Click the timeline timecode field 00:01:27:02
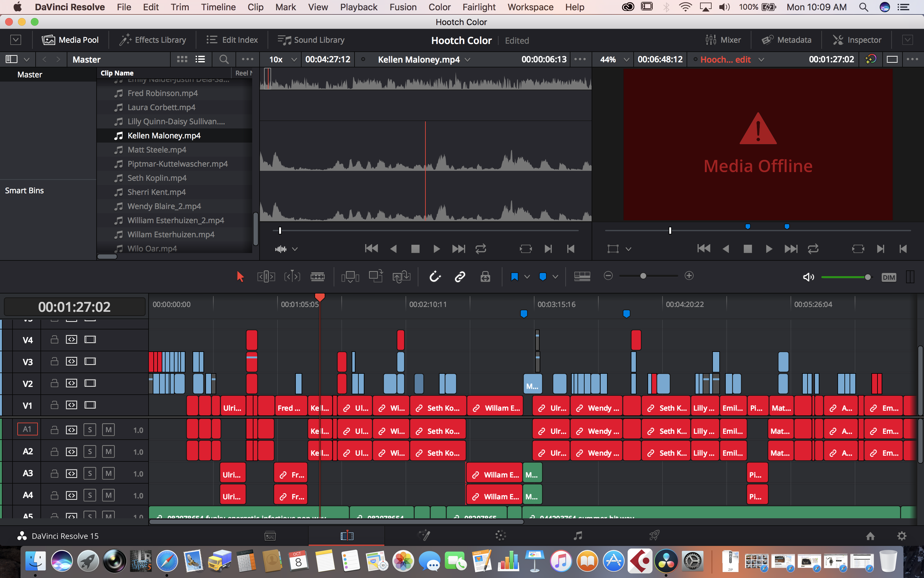The height and width of the screenshot is (578, 924). click(74, 307)
